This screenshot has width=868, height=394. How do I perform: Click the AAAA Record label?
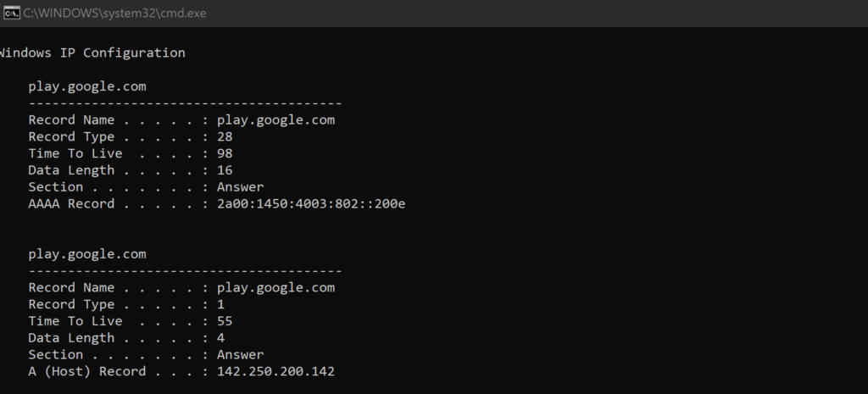(71, 203)
